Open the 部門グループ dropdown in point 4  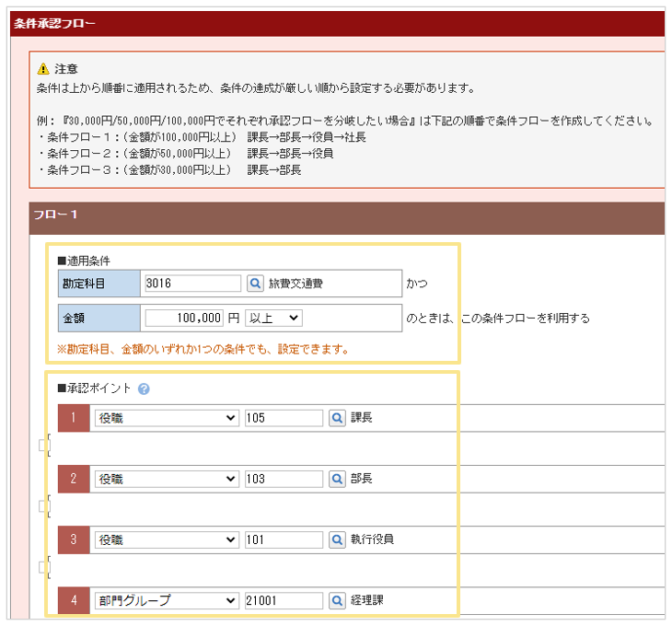(x=166, y=600)
